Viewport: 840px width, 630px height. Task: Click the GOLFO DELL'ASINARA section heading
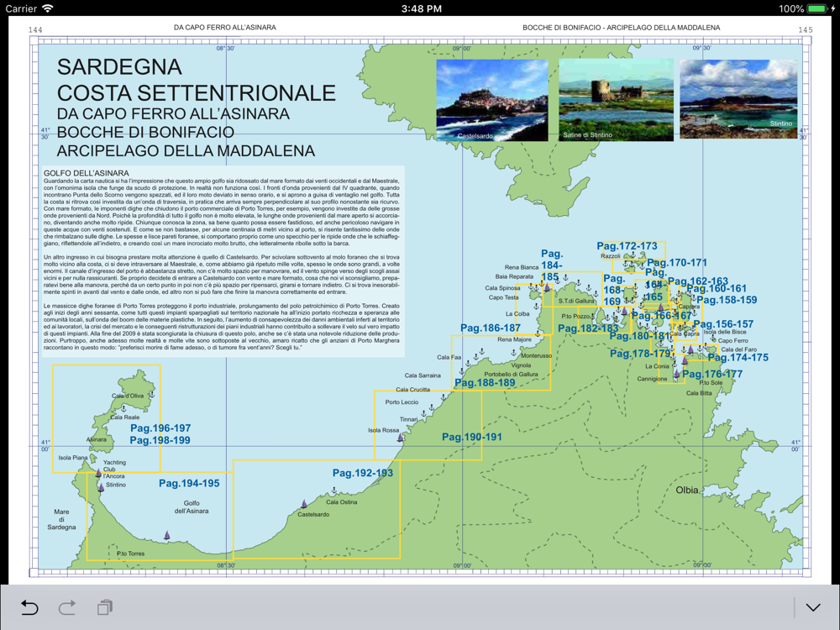(x=87, y=173)
